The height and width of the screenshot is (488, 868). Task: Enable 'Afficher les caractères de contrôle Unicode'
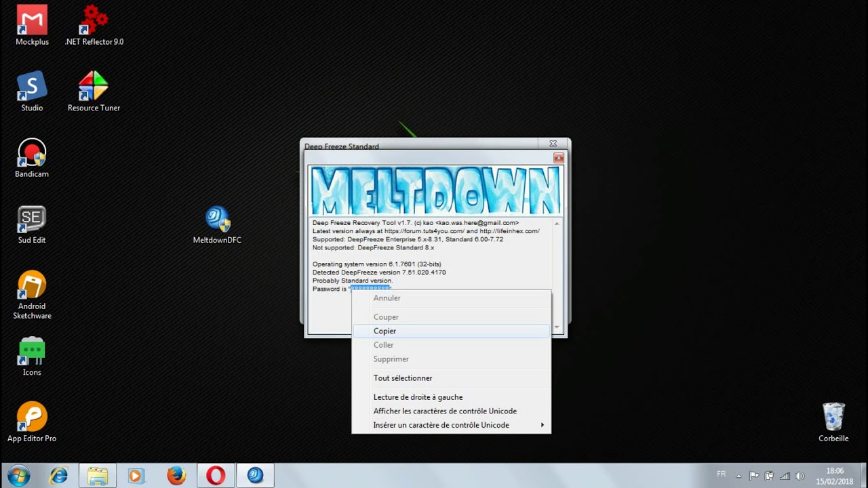445,411
